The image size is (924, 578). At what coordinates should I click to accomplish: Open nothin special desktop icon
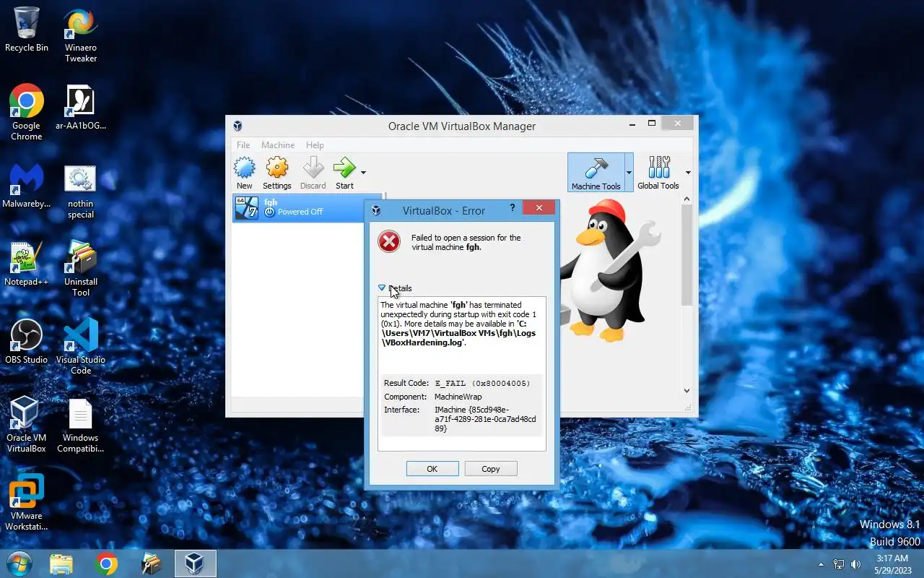tap(81, 191)
